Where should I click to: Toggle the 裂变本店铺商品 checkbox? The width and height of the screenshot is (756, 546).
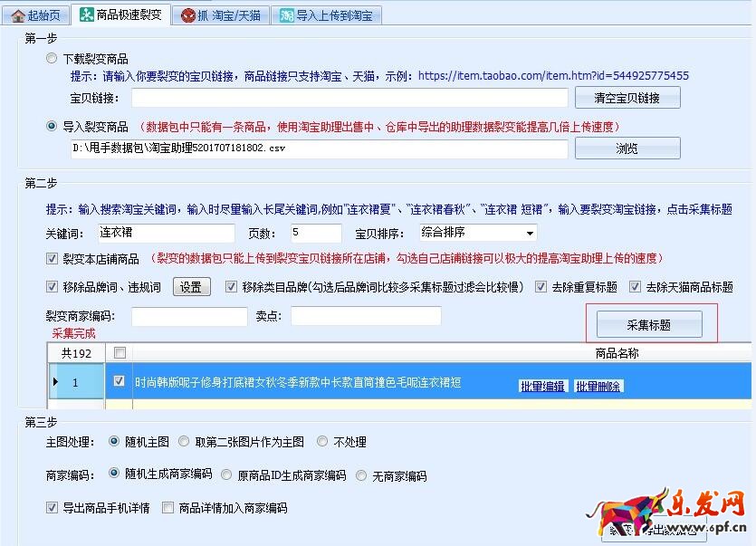click(53, 259)
